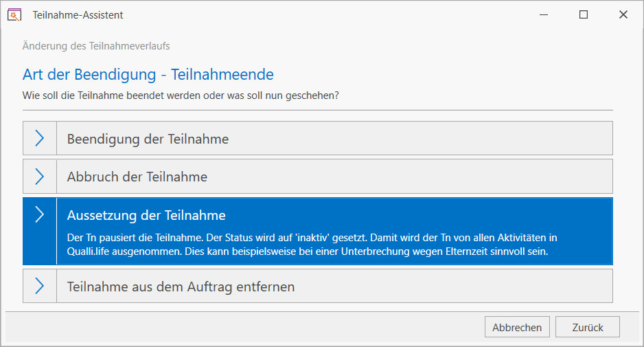Choose the Abbruch der Teilnahme option
644x347 pixels.
click(317, 177)
